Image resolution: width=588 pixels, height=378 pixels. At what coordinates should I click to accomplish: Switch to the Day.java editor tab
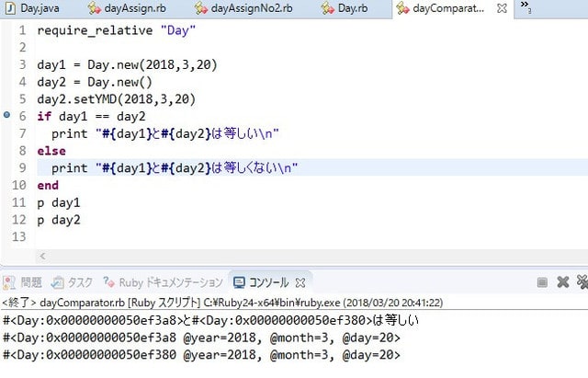pos(39,9)
